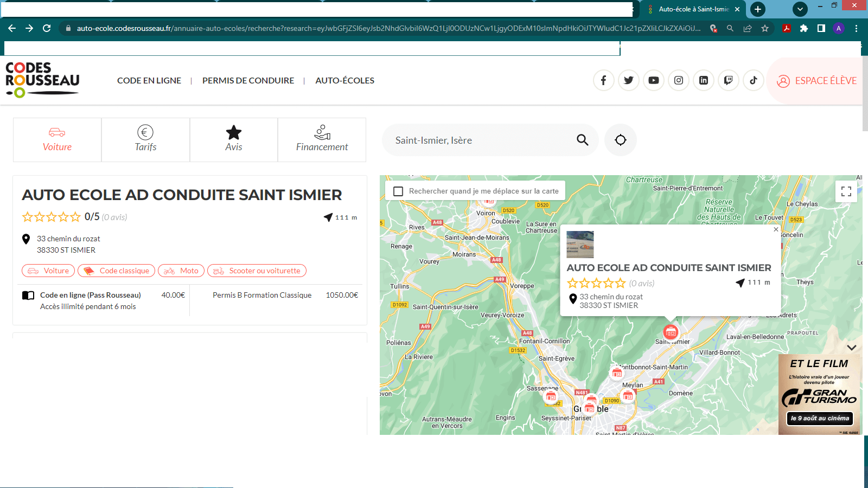Select the Tarifs filter tab
The height and width of the screenshot is (488, 868).
coord(145,140)
